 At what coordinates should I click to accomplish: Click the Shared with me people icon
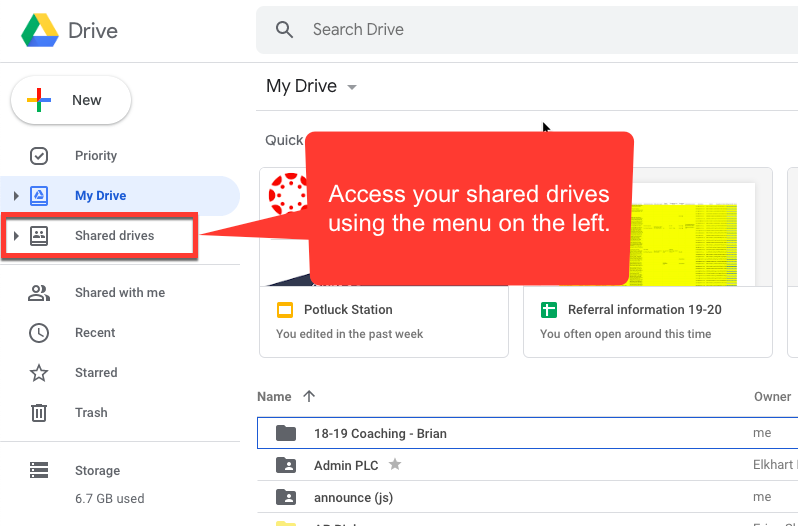click(39, 293)
